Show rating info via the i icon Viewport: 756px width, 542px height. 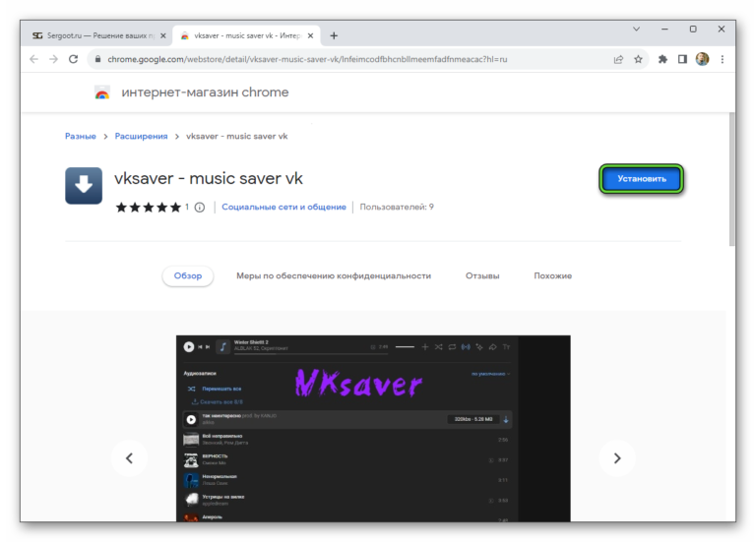click(x=200, y=208)
